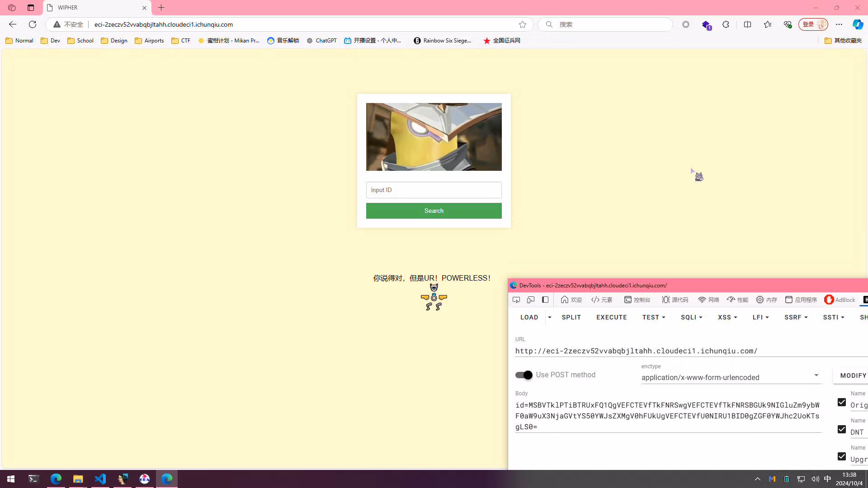Toggle the Use POST method switch
868x488 pixels.
[x=524, y=375]
